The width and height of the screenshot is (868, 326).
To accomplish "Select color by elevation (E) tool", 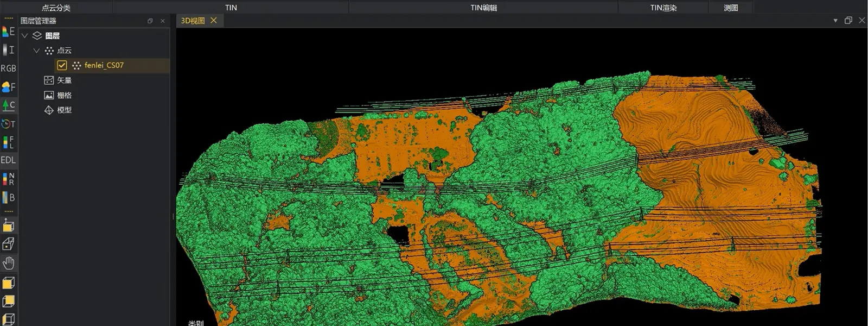I will click(8, 32).
